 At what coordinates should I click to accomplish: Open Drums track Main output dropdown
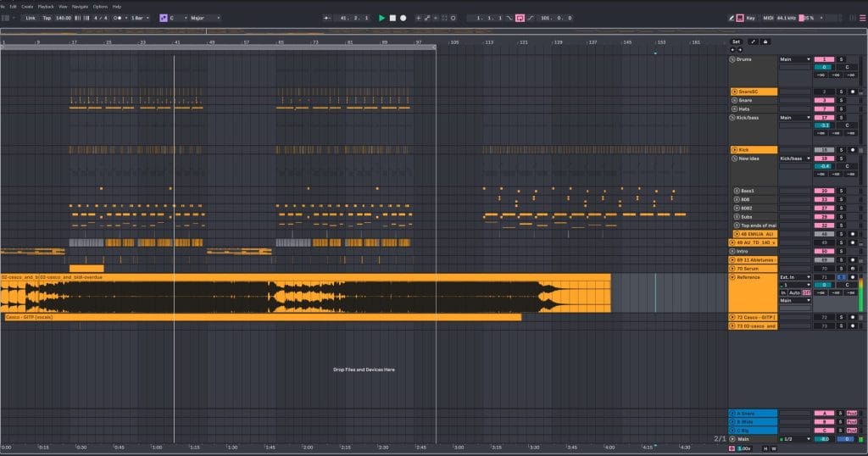795,59
